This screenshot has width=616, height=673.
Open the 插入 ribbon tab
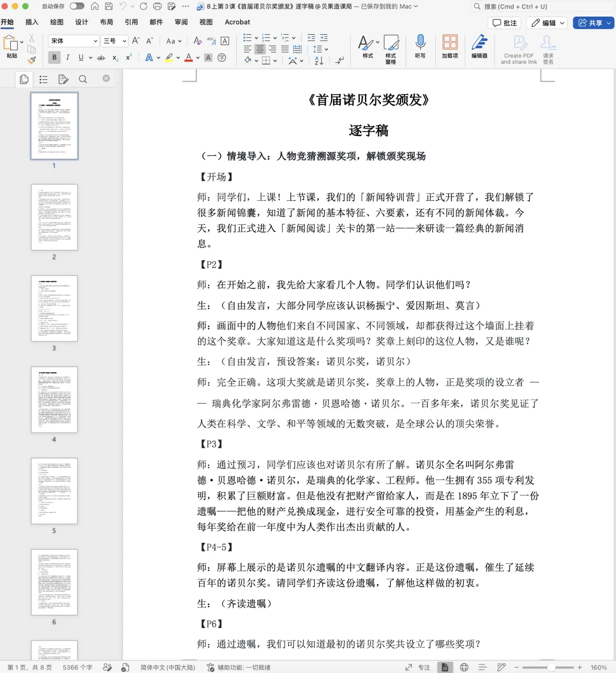[x=32, y=22]
